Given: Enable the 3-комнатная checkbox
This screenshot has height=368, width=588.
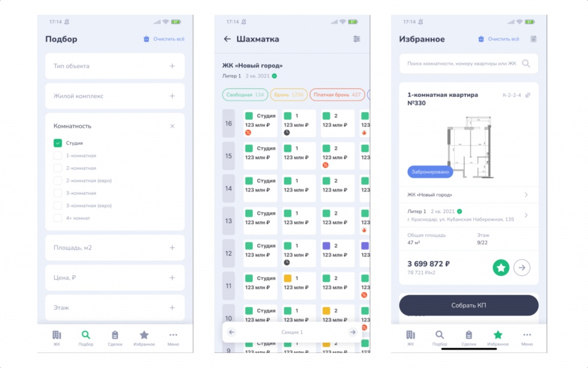Looking at the screenshot, I should pos(58,193).
